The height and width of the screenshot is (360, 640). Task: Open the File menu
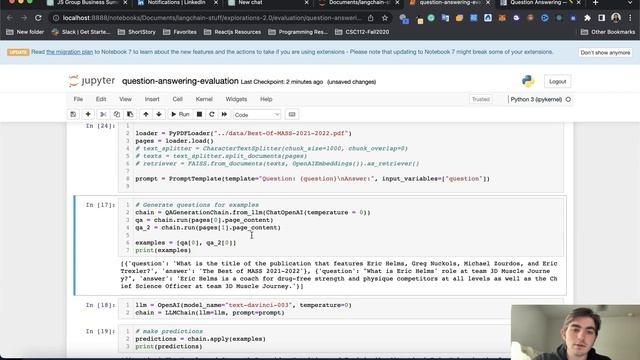point(78,99)
